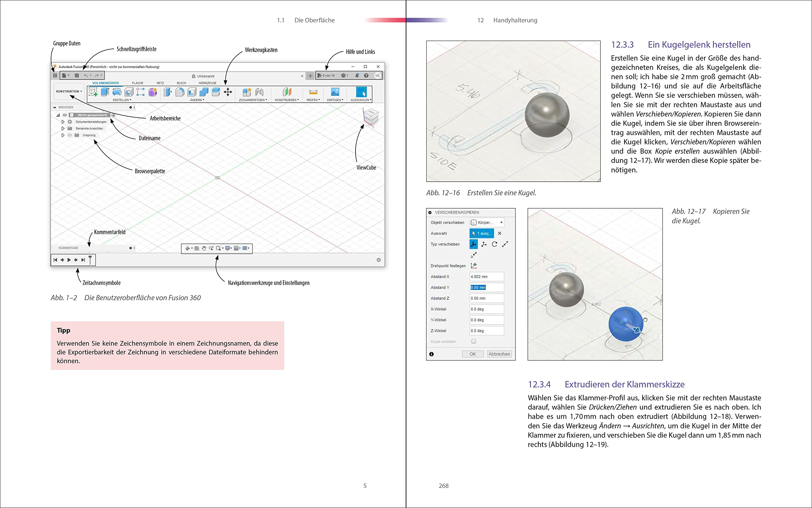Select the Free Move type button
812x508 pixels.
click(474, 244)
